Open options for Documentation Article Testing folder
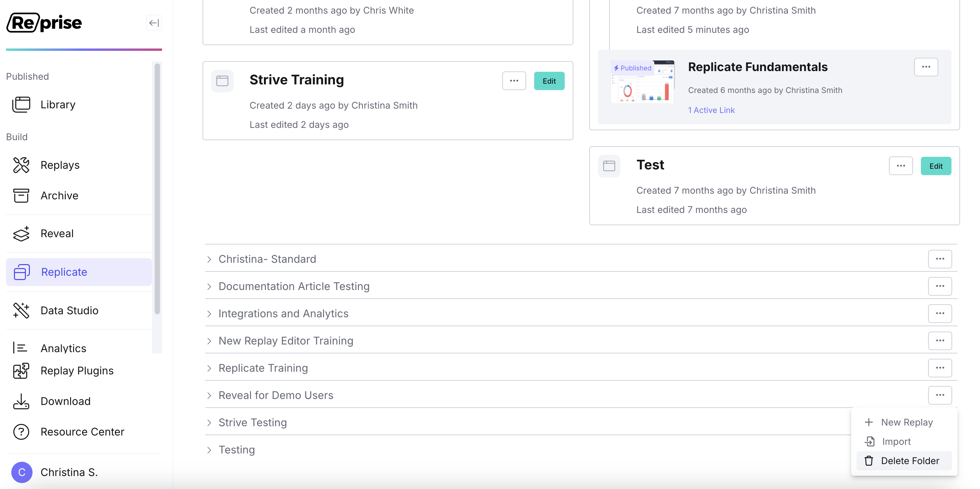980x489 pixels. pos(940,286)
